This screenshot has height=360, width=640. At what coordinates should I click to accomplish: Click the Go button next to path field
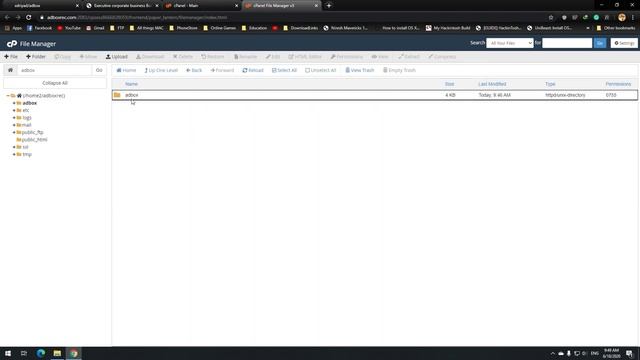pos(99,70)
